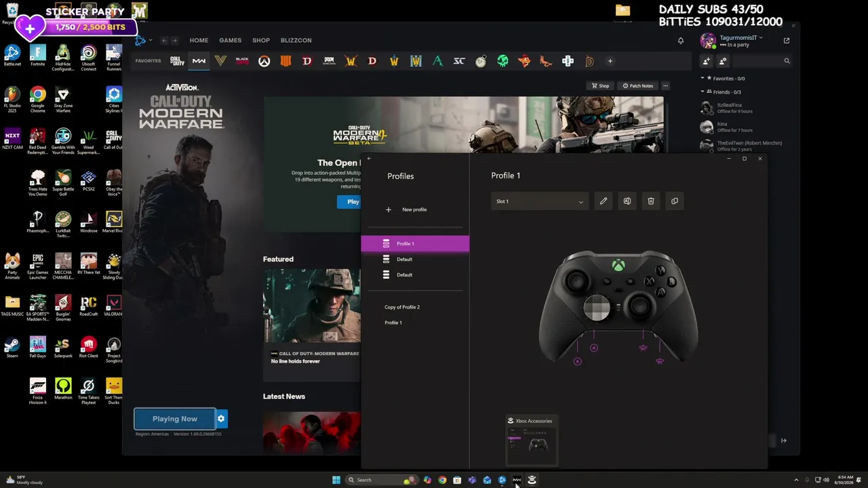Delete Profile 1 with the trash icon
Viewport: 868px width, 488px height.
[x=650, y=201]
